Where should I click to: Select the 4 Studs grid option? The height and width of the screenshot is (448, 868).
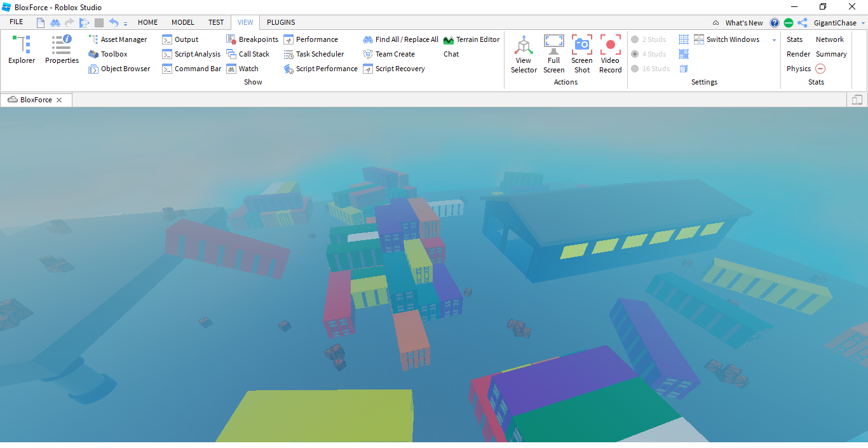(x=649, y=54)
